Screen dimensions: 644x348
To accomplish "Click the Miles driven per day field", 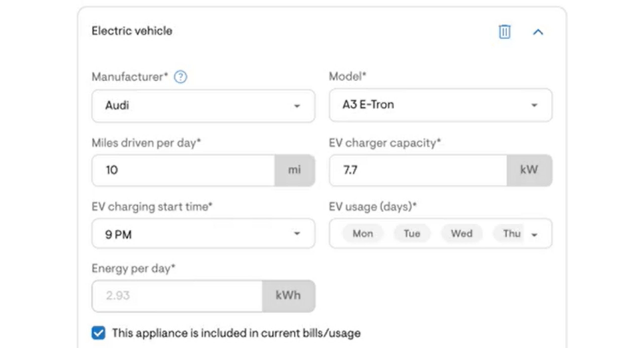I will (x=184, y=170).
